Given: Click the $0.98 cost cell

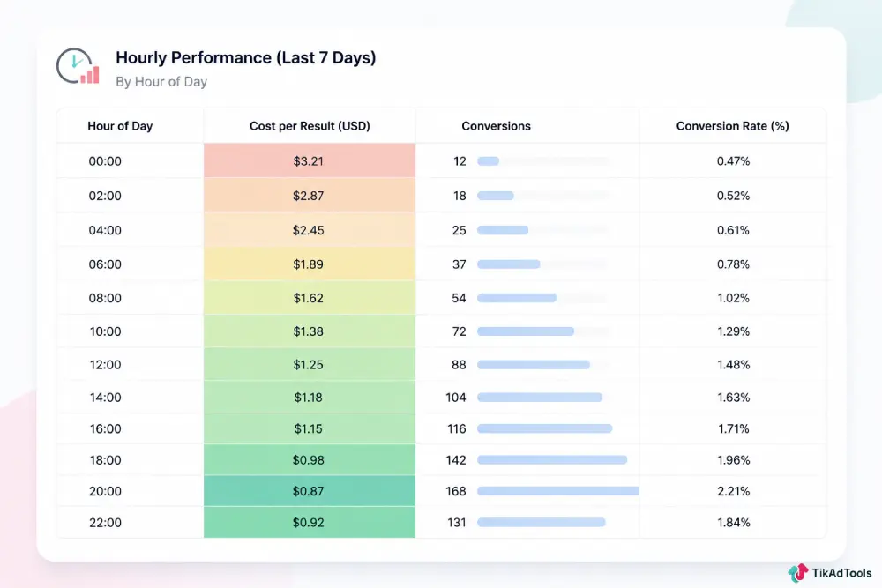Looking at the screenshot, I should pyautogui.click(x=310, y=460).
